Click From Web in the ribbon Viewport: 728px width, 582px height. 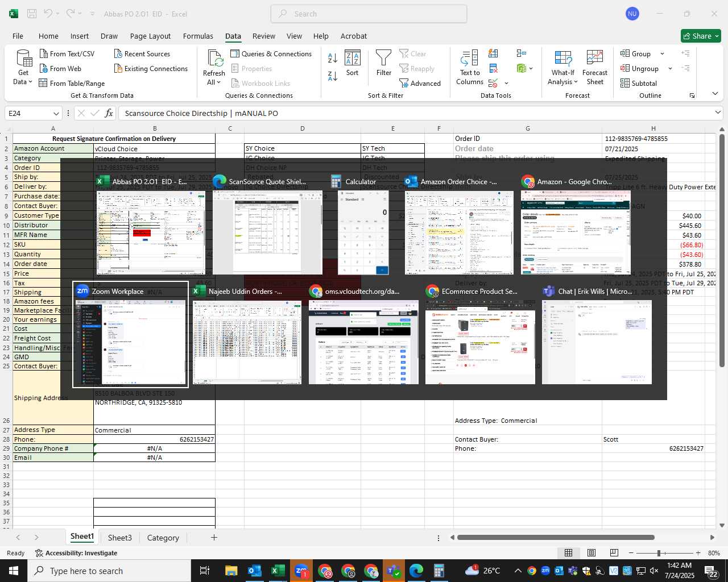pos(60,68)
